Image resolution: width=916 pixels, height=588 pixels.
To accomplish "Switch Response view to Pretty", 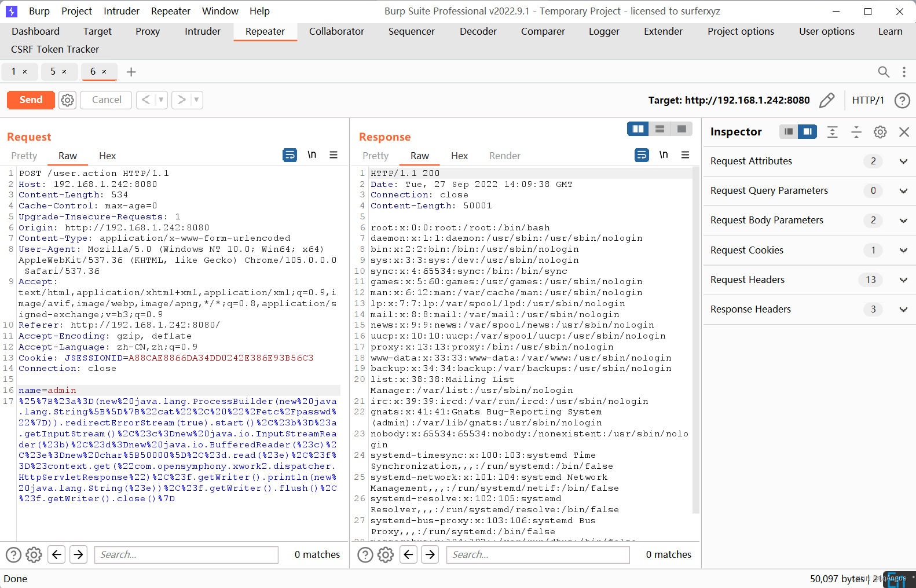I will pos(376,156).
